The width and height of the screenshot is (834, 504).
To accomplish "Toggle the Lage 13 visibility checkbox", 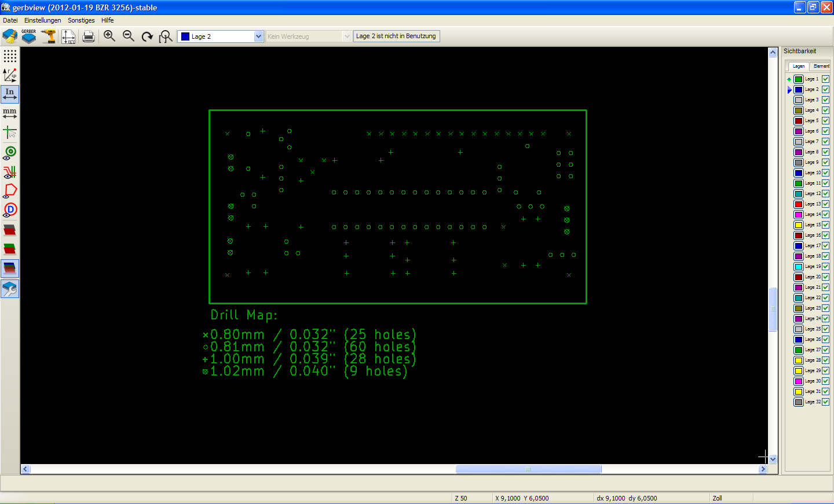I will [825, 204].
